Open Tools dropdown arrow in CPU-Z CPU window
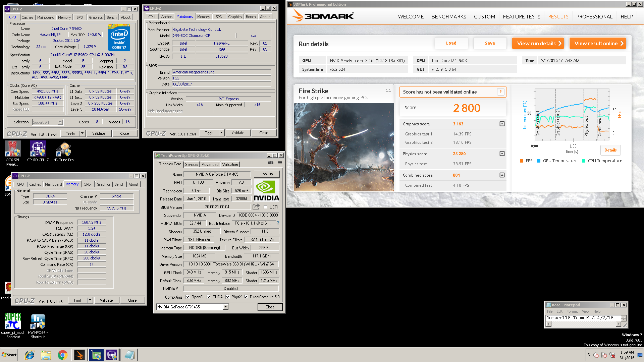The image size is (644, 362). [82, 133]
